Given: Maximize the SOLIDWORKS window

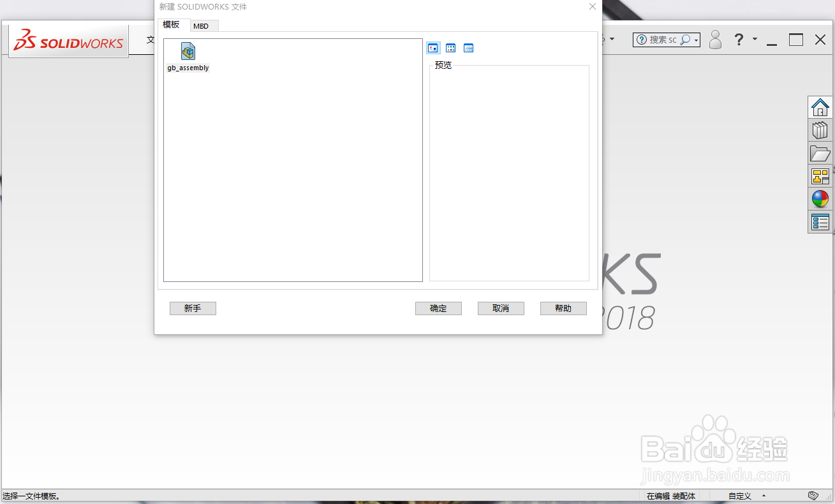Looking at the screenshot, I should [796, 40].
